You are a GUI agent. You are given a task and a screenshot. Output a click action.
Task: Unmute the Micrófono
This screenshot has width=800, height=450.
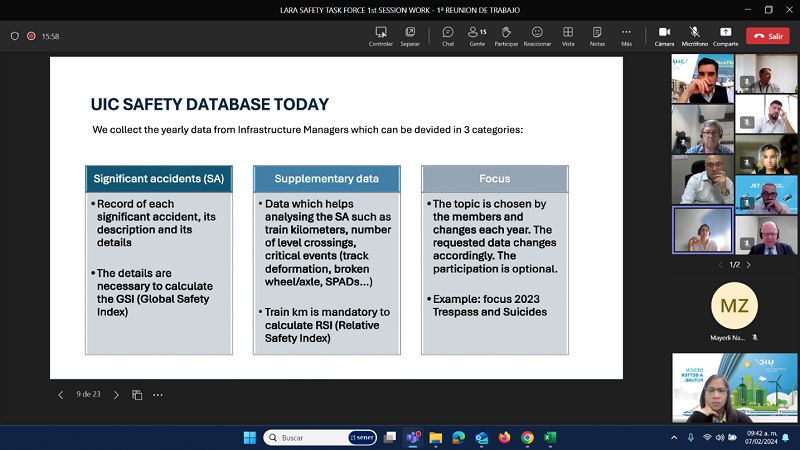(x=694, y=36)
